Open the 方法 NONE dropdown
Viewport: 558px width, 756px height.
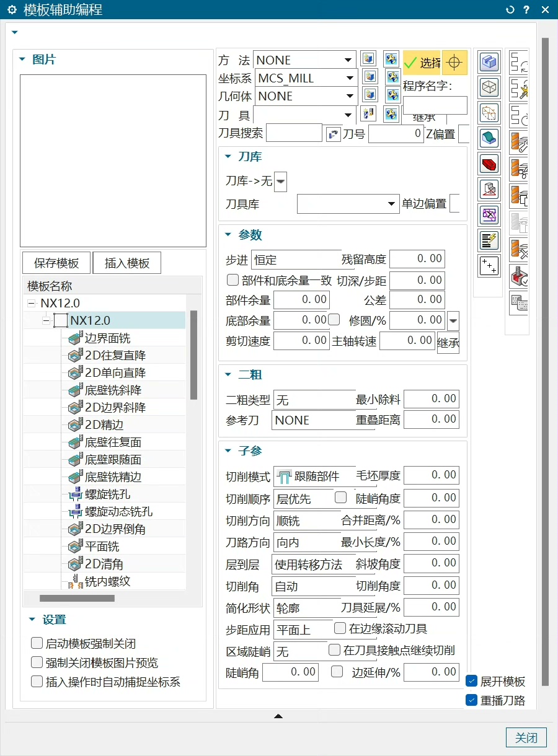coord(304,59)
